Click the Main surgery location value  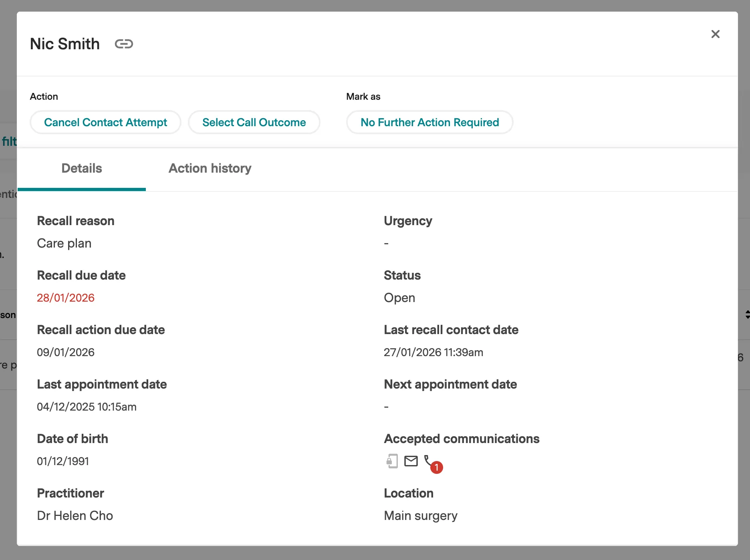(420, 516)
